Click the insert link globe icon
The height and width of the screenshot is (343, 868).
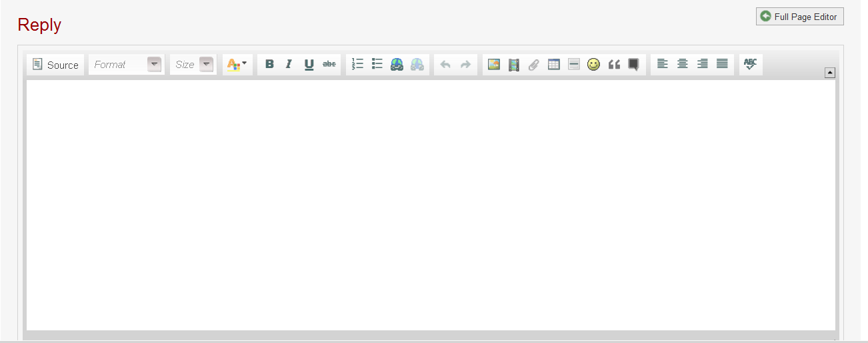397,65
